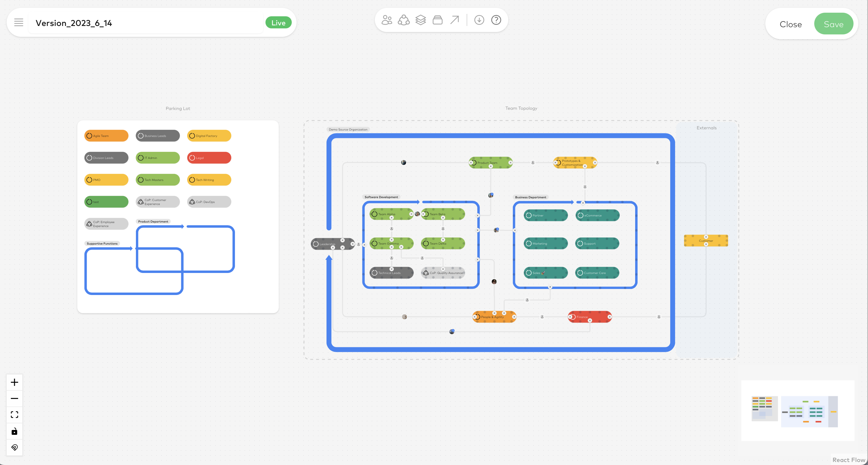Fit view using the frame icon
The width and height of the screenshot is (868, 465).
(x=14, y=415)
